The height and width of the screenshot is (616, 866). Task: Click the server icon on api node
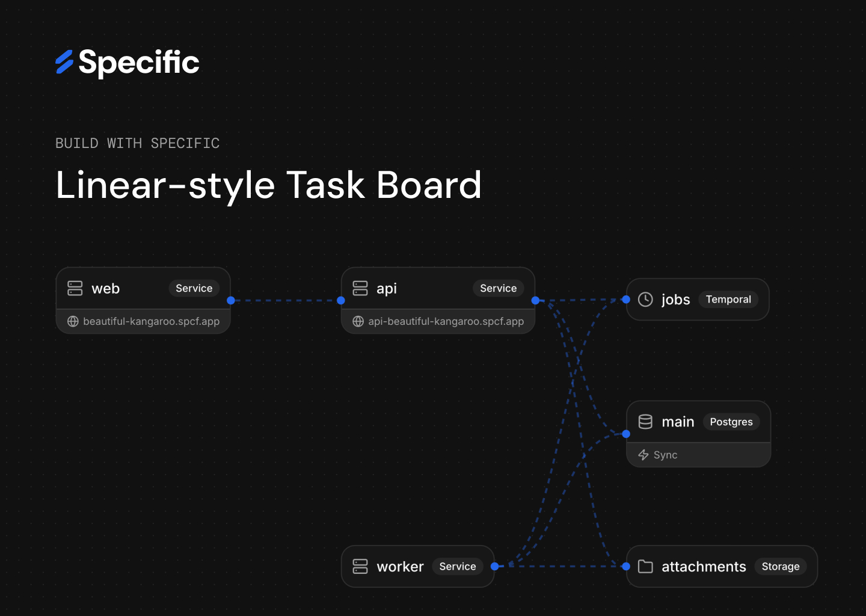pyautogui.click(x=360, y=288)
